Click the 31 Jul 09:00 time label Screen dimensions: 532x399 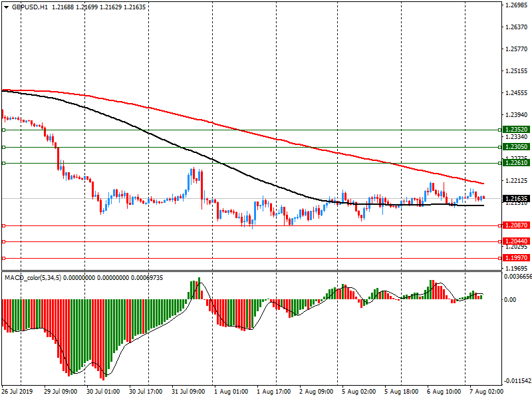point(188,392)
